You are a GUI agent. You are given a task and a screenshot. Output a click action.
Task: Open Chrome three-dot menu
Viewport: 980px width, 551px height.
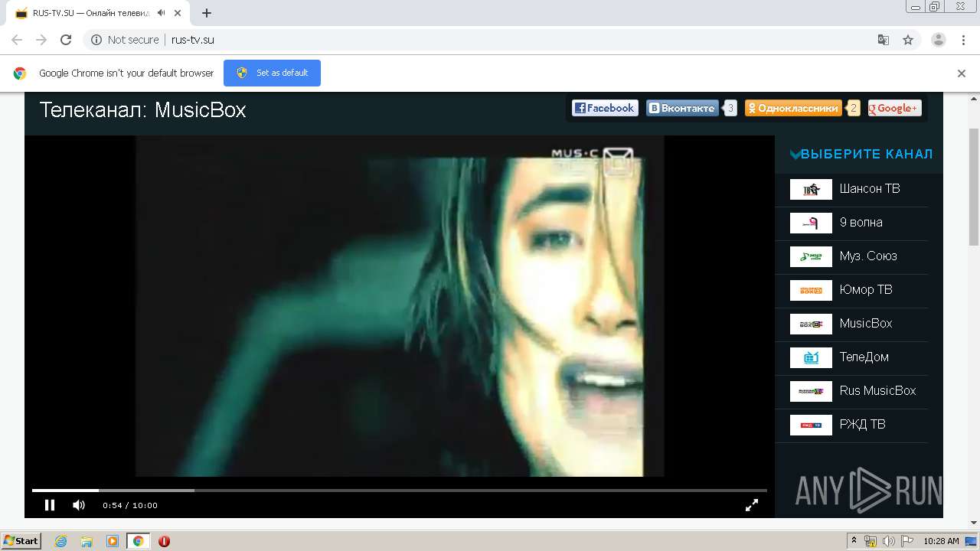click(x=963, y=40)
